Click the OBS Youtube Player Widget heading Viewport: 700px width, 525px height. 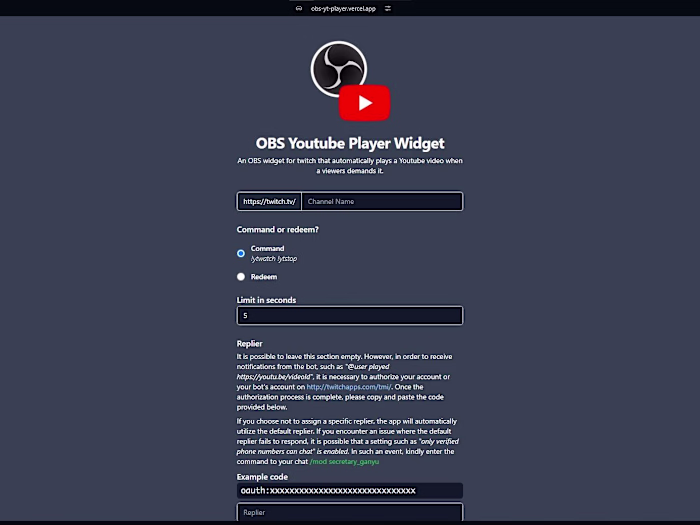click(350, 143)
